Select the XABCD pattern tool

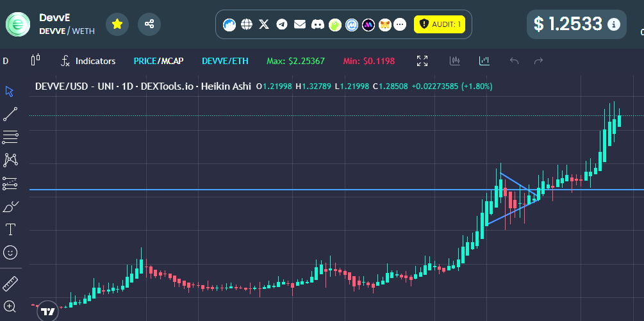point(10,160)
